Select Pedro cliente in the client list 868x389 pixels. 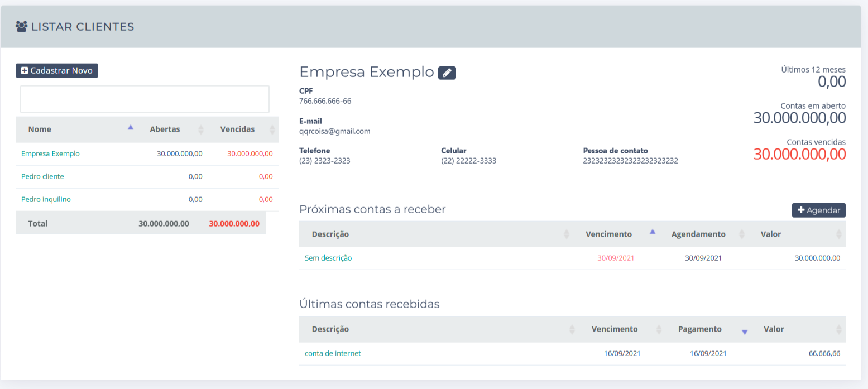(42, 176)
